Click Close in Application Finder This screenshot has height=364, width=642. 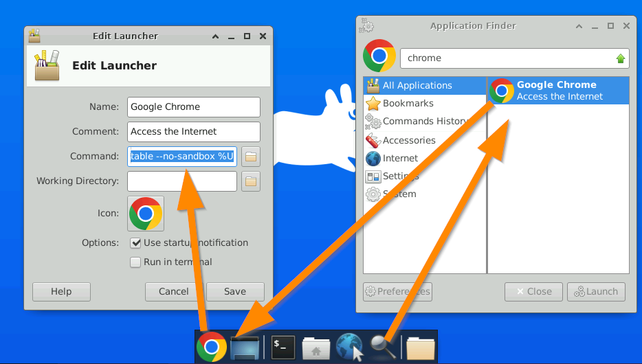click(533, 292)
